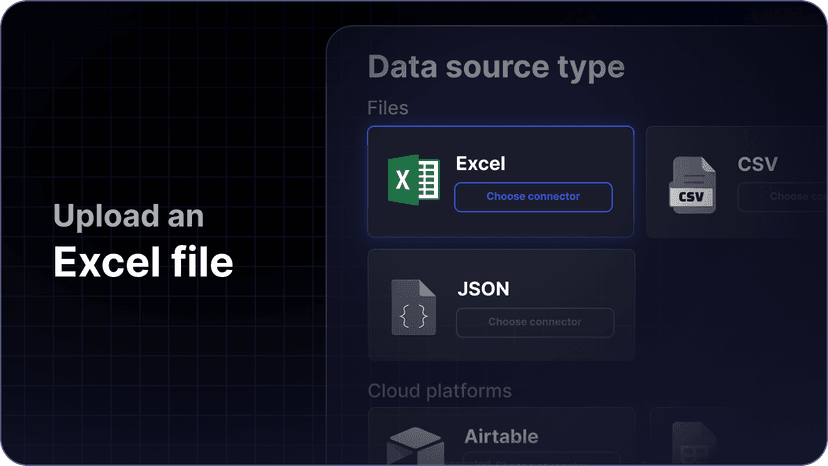Select the CSV card title
The image size is (828, 466).
pyautogui.click(x=757, y=164)
